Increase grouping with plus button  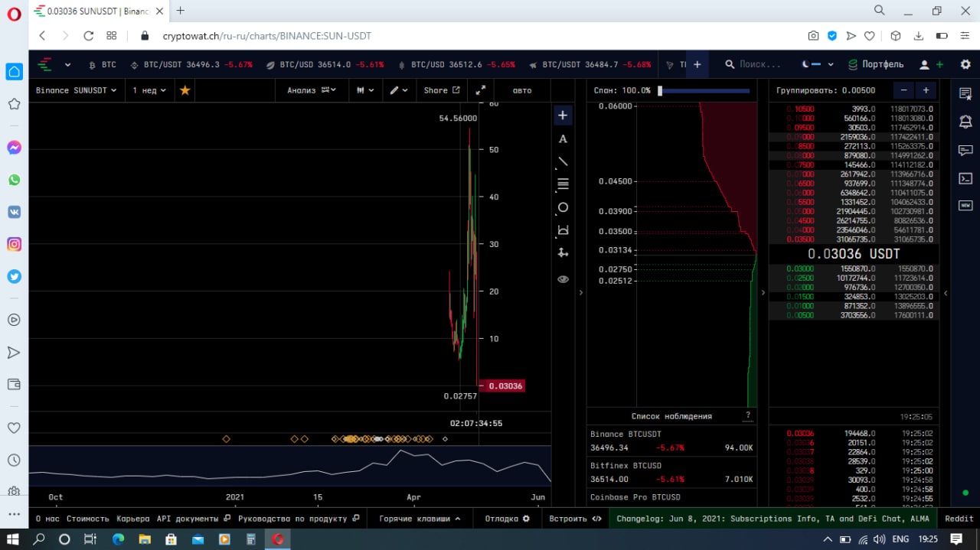click(x=926, y=90)
